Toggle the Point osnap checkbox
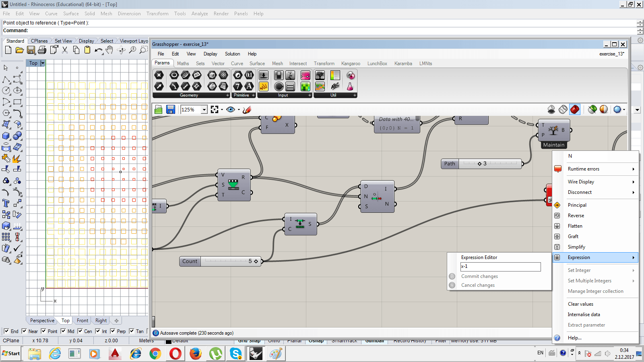This screenshot has height=362, width=644. pos(43,331)
